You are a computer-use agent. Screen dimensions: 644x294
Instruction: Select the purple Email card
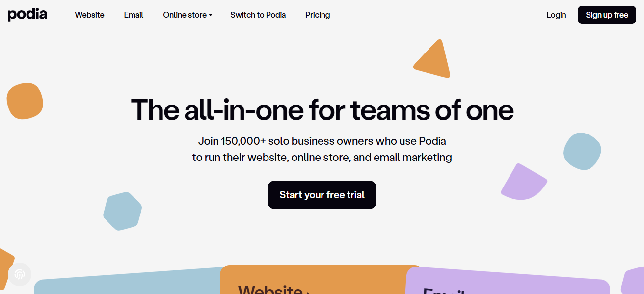pyautogui.click(x=508, y=281)
